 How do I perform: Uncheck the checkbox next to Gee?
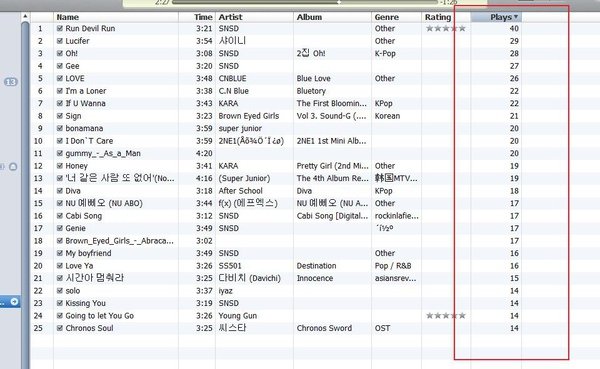pos(60,66)
